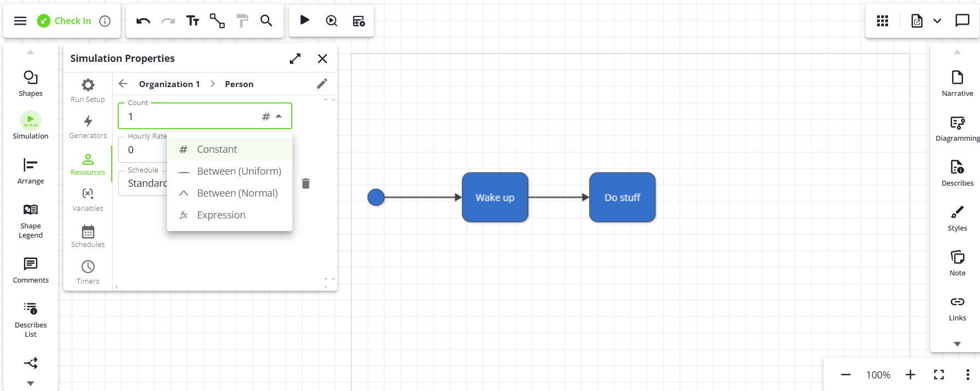980x391 pixels.
Task: Navigate to Organization 1 breadcrumb
Action: 169,84
